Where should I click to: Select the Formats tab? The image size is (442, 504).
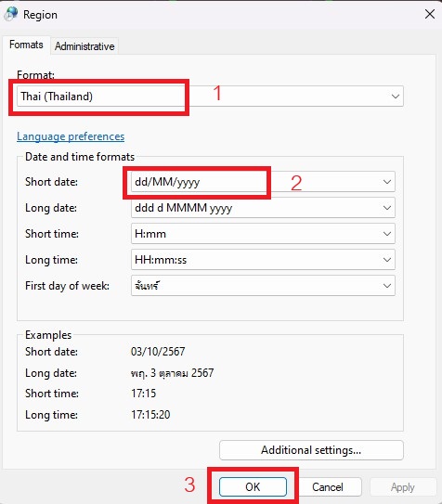(x=26, y=45)
